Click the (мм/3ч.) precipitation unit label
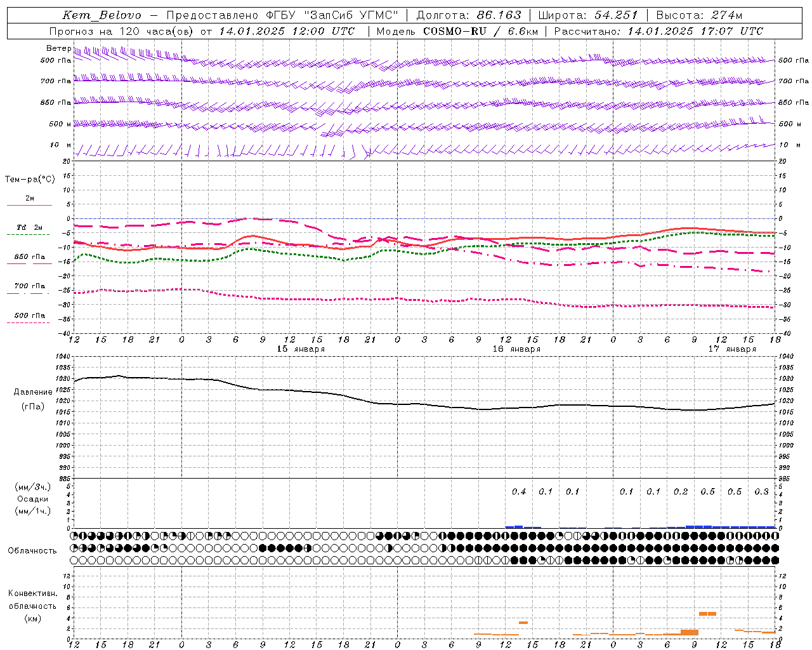This screenshot has width=812, height=650. coord(33,487)
